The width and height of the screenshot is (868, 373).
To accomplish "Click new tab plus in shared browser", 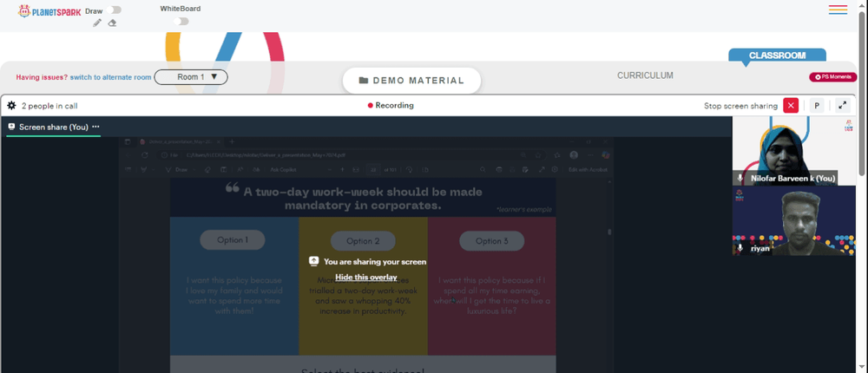I will [232, 141].
